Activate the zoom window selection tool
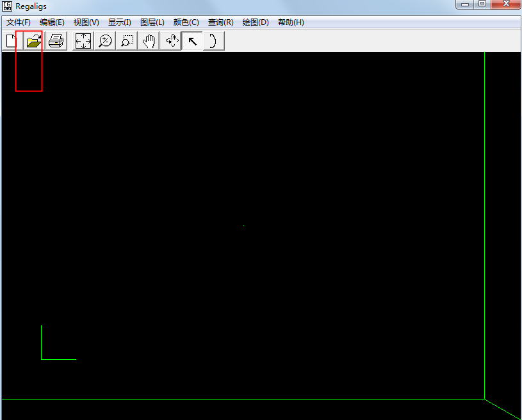 point(127,41)
